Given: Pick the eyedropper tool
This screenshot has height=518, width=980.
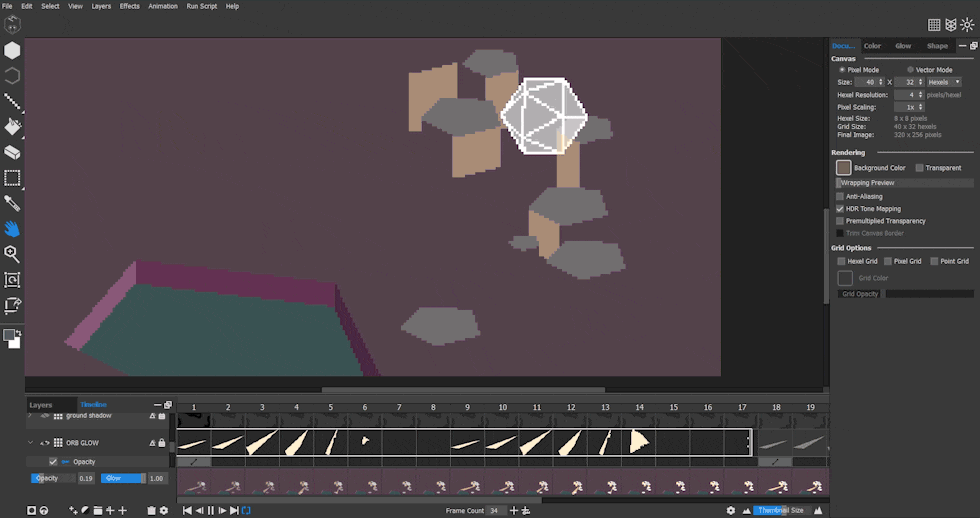Looking at the screenshot, I should tap(12, 204).
